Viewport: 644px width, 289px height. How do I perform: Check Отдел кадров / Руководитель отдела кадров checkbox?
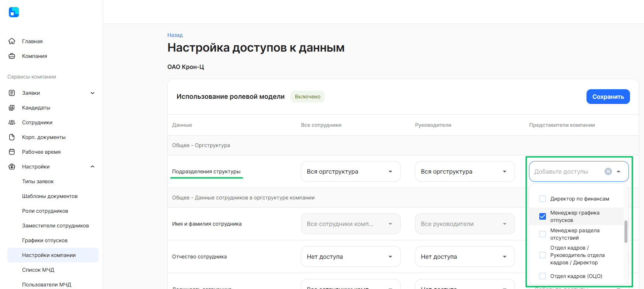click(x=543, y=255)
